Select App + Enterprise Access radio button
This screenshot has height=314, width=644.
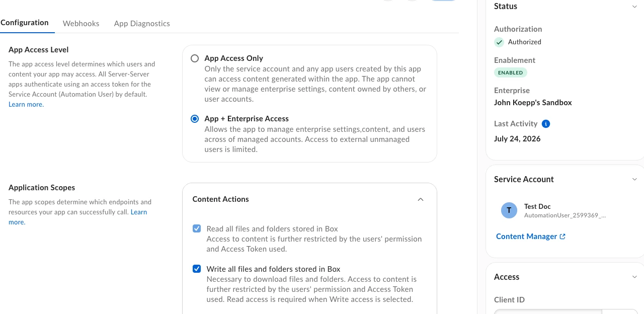click(195, 119)
